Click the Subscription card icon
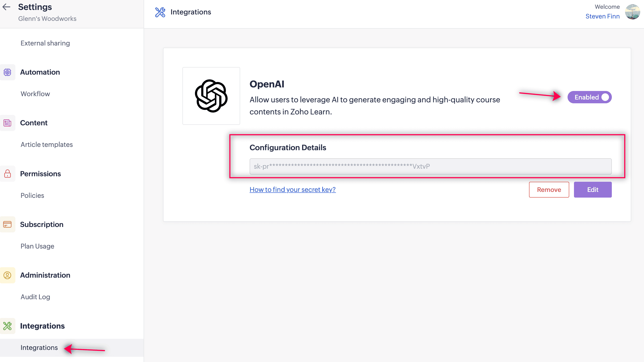Image resolution: width=644 pixels, height=362 pixels. [8, 224]
